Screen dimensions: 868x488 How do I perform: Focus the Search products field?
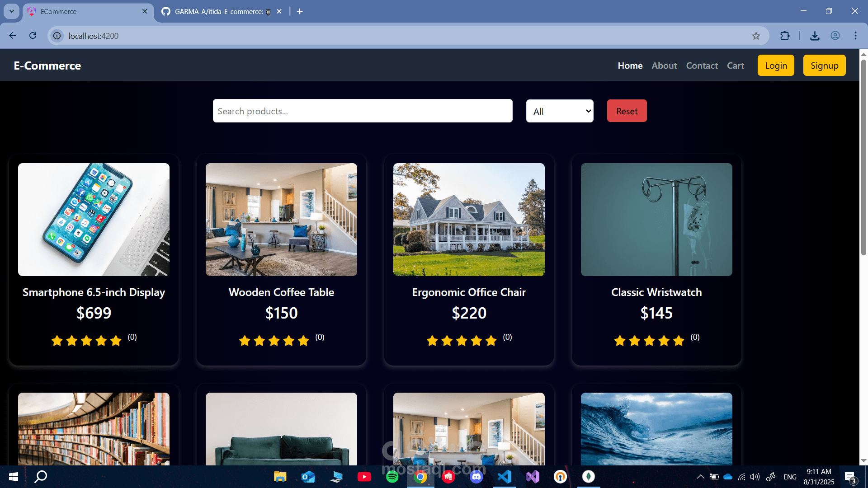click(362, 111)
